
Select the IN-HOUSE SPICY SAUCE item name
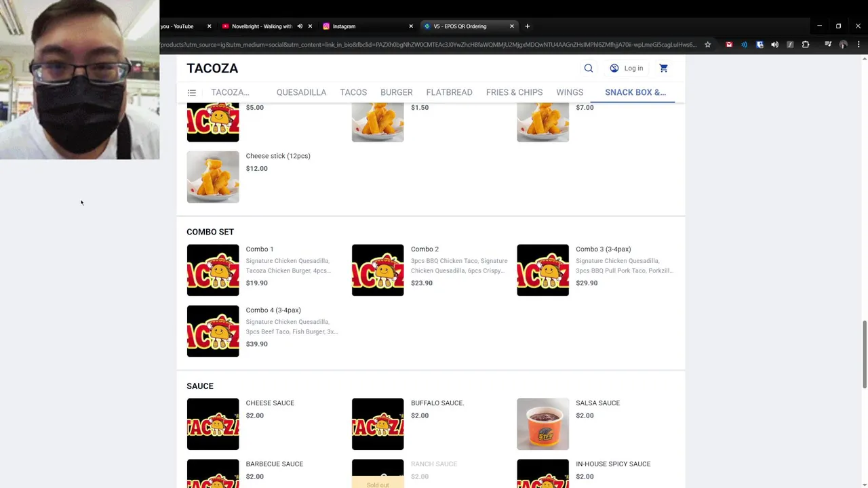coord(613,464)
